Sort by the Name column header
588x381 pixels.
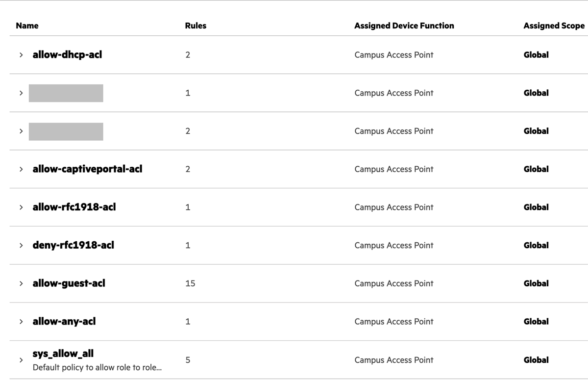click(27, 25)
